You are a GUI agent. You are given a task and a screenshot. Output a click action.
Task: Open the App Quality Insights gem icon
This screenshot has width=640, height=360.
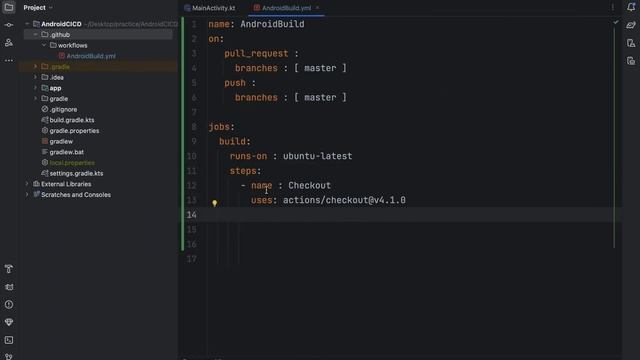coord(9,322)
